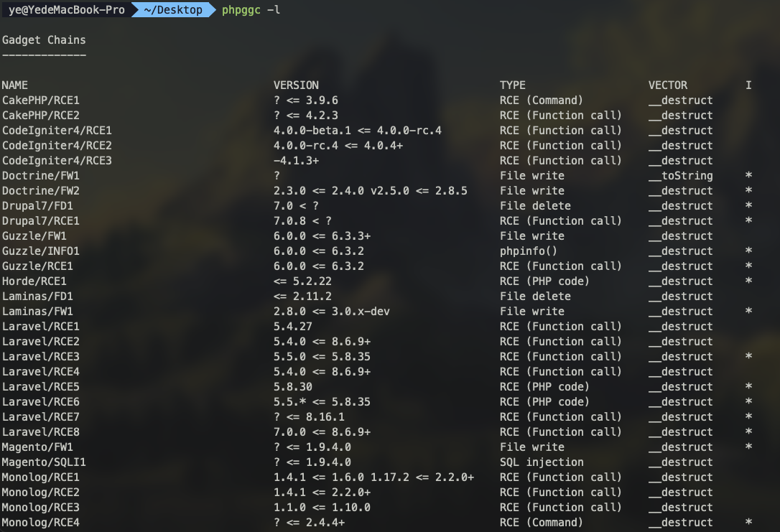Click the Guzzle/INFO1 chain name
This screenshot has width=780, height=532.
point(41,251)
